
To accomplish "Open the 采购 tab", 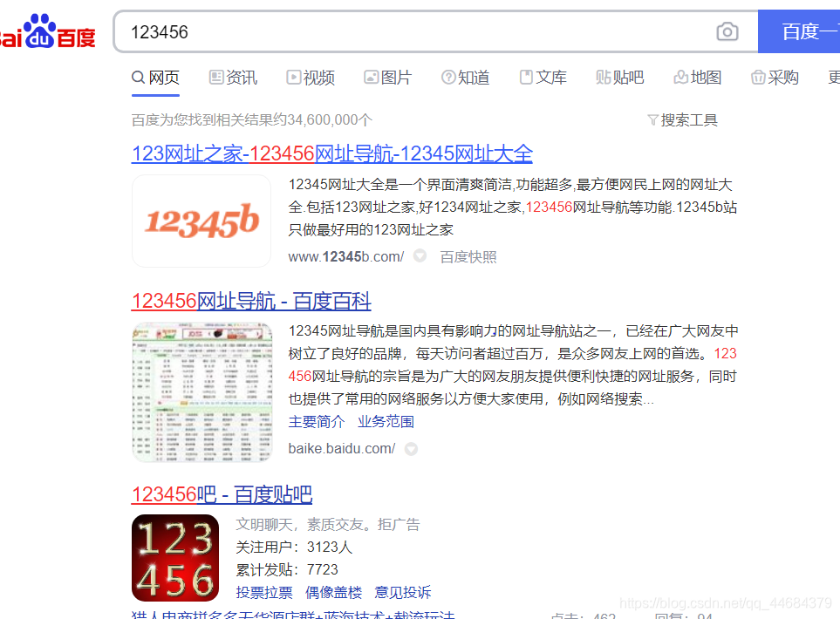I will [775, 78].
